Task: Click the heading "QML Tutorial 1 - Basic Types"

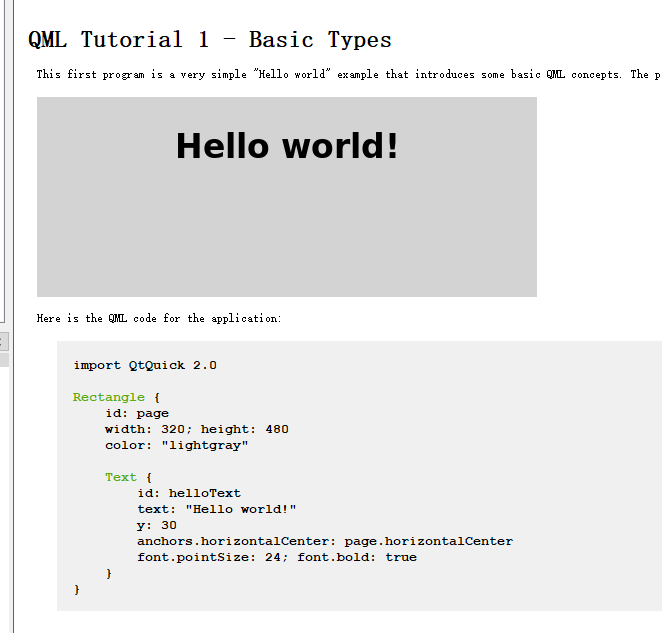Action: [210, 40]
